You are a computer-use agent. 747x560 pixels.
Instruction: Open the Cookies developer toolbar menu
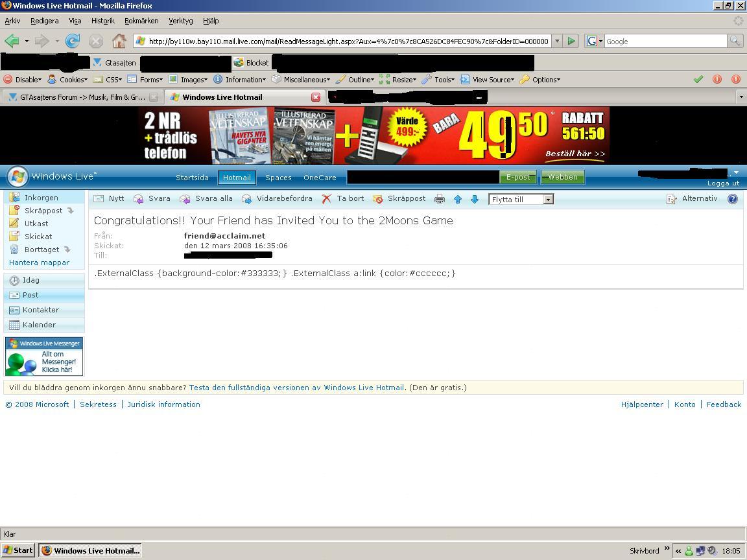tap(67, 80)
